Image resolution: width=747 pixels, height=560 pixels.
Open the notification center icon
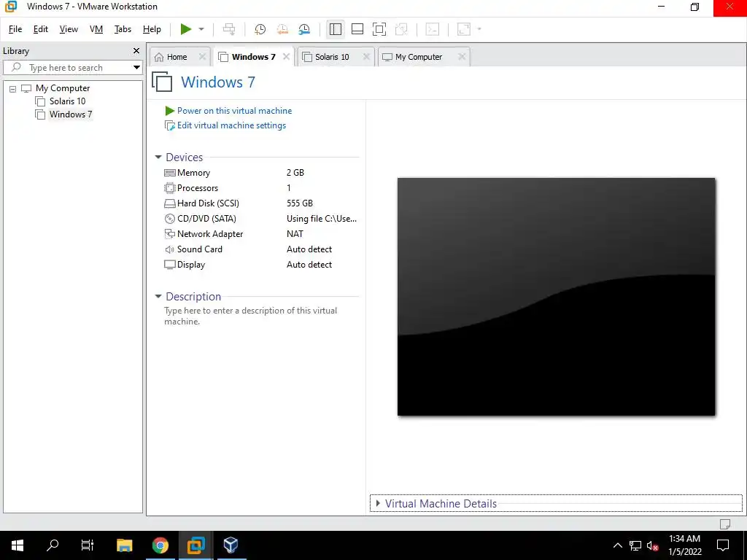[x=723, y=545]
